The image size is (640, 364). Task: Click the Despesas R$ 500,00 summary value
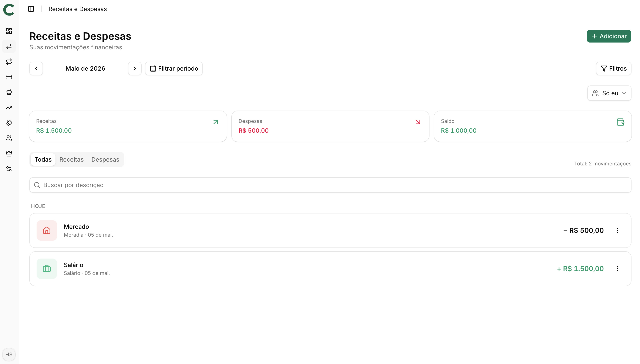(253, 131)
